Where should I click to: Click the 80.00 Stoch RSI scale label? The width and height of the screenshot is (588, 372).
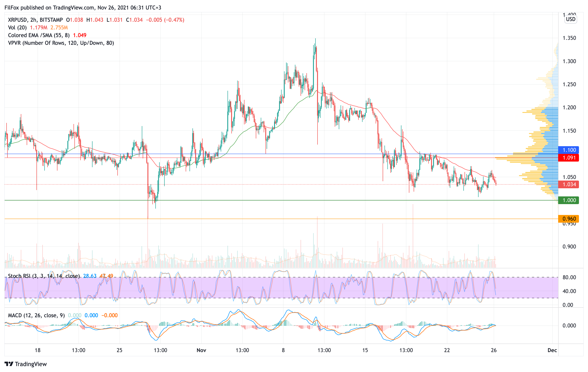pos(569,277)
